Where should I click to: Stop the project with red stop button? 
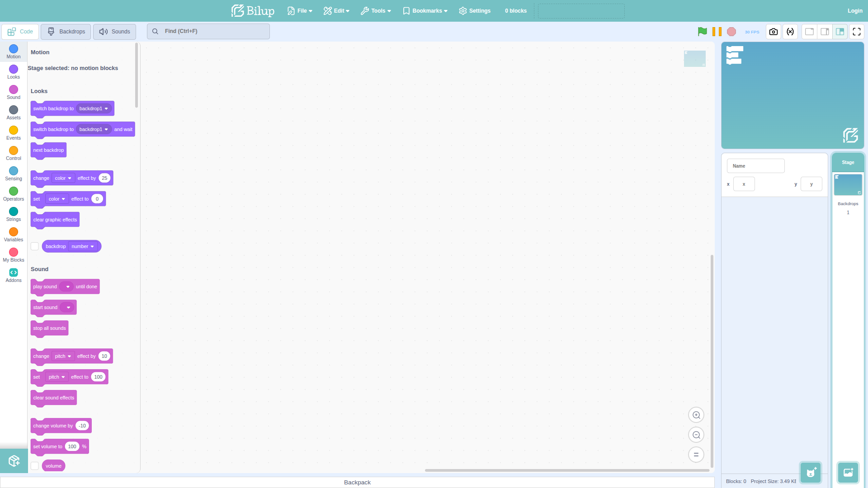tap(731, 32)
